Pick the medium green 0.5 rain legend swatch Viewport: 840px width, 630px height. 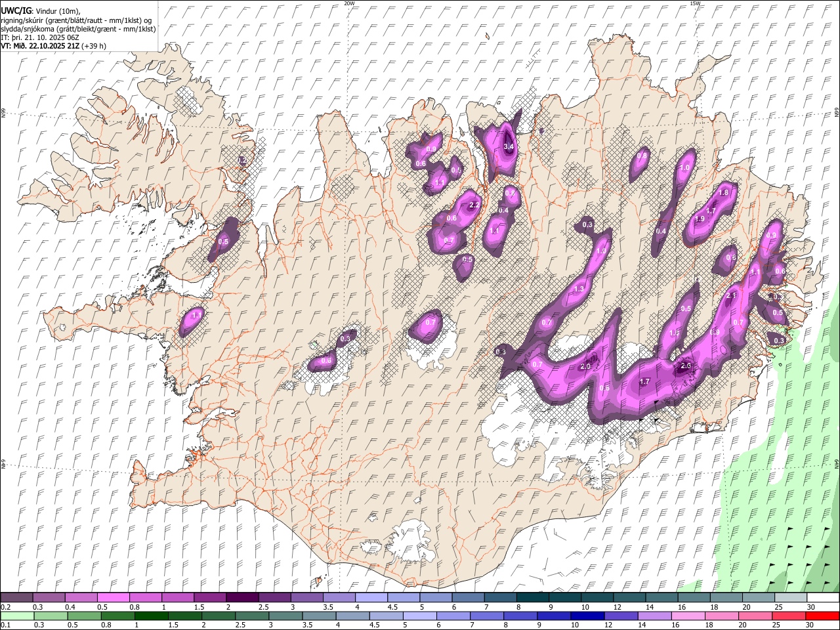[85, 616]
